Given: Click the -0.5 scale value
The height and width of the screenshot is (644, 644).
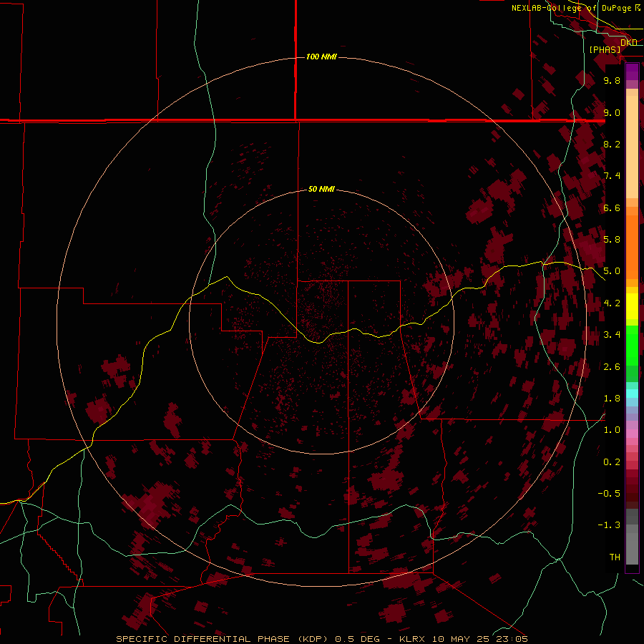Looking at the screenshot, I should 609,494.
